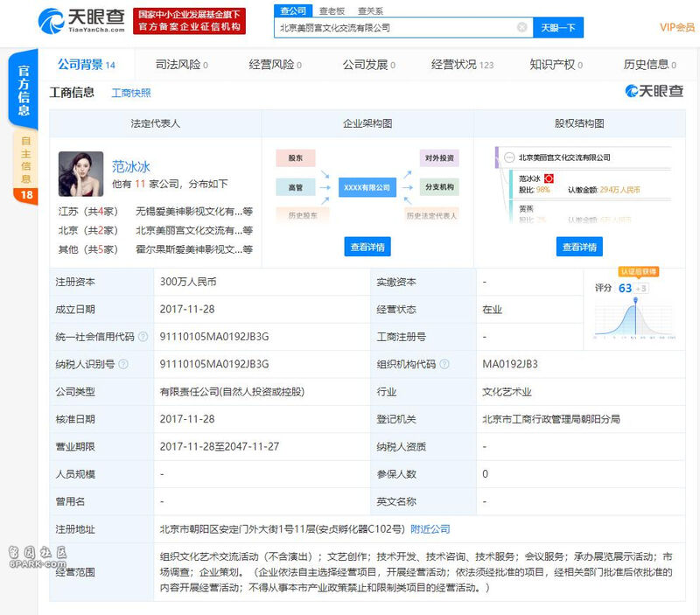Click the legal representative's photo thumbnail
Image resolution: width=700 pixels, height=615 pixels.
[80, 174]
